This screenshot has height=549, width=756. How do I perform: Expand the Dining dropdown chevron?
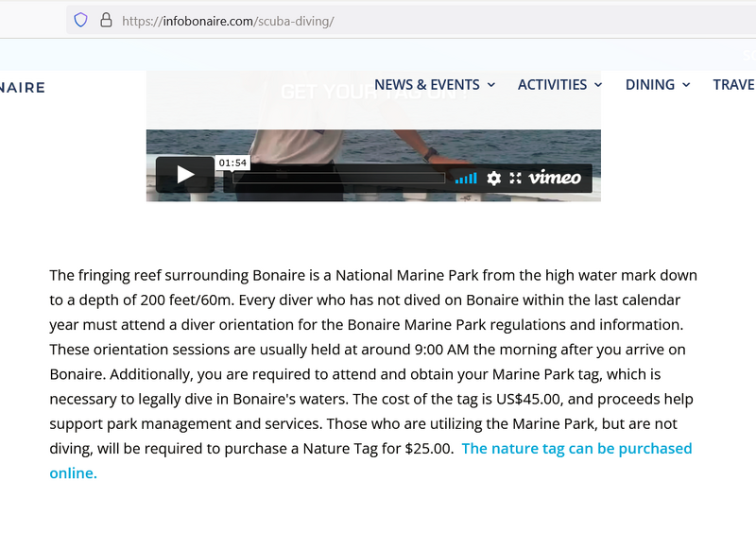[687, 85]
